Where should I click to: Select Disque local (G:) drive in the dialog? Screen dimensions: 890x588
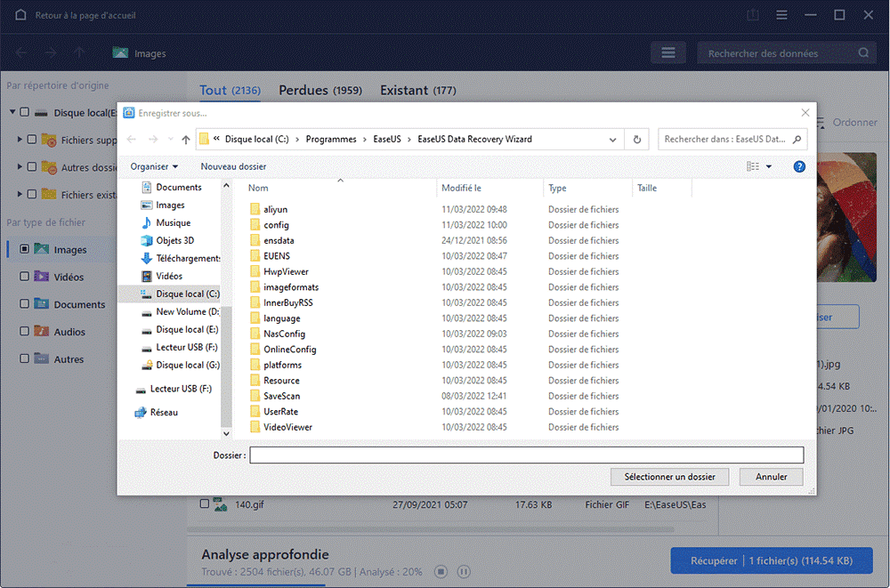(x=188, y=365)
